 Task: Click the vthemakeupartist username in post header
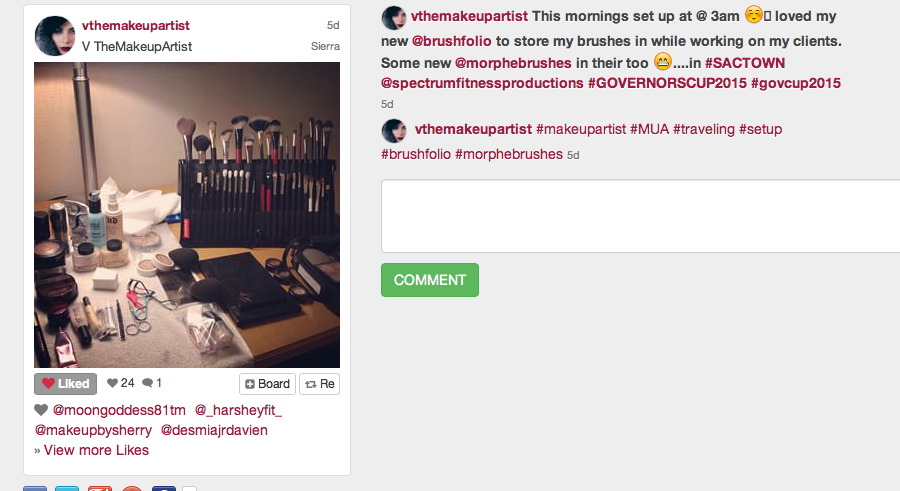point(135,25)
